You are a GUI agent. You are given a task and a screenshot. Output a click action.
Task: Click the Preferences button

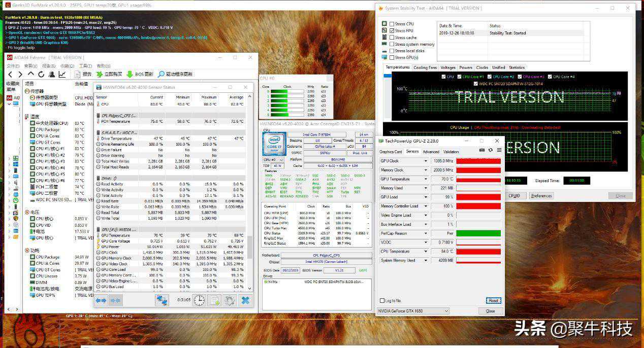click(x=541, y=196)
